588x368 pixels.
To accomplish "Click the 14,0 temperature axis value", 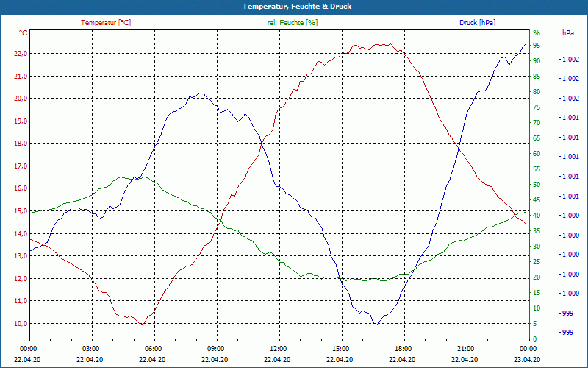I will click(x=21, y=233).
